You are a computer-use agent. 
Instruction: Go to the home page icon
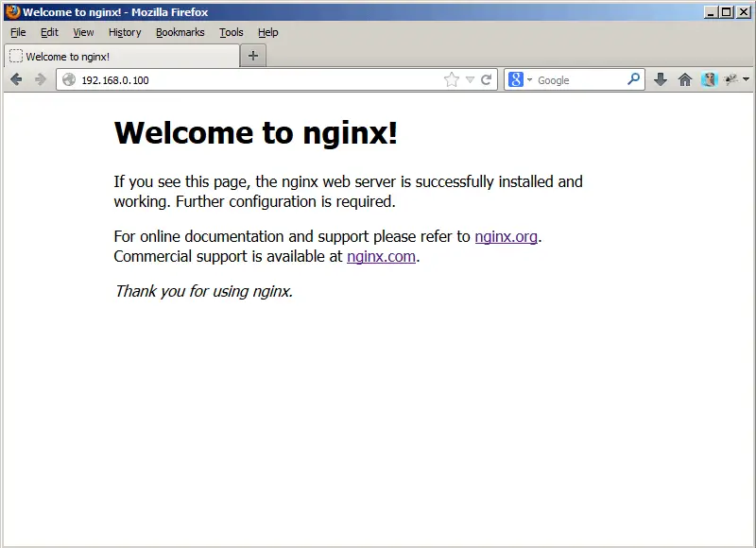click(684, 79)
